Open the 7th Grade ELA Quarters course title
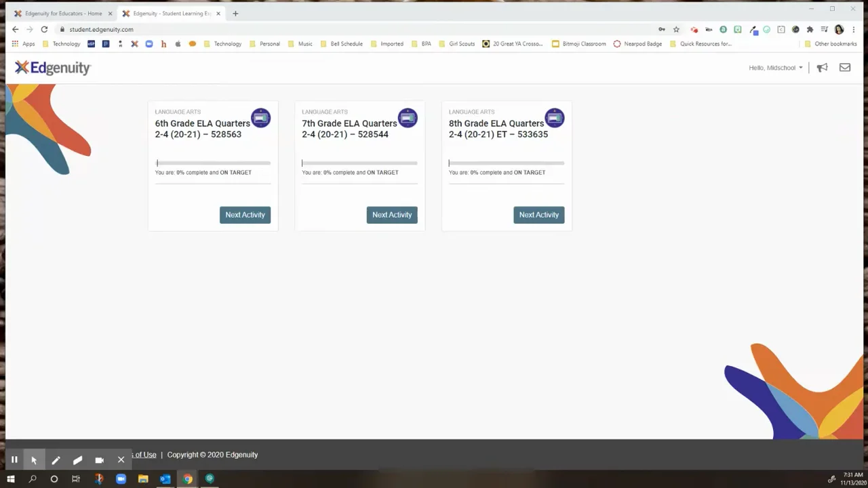868x488 pixels. click(349, 129)
